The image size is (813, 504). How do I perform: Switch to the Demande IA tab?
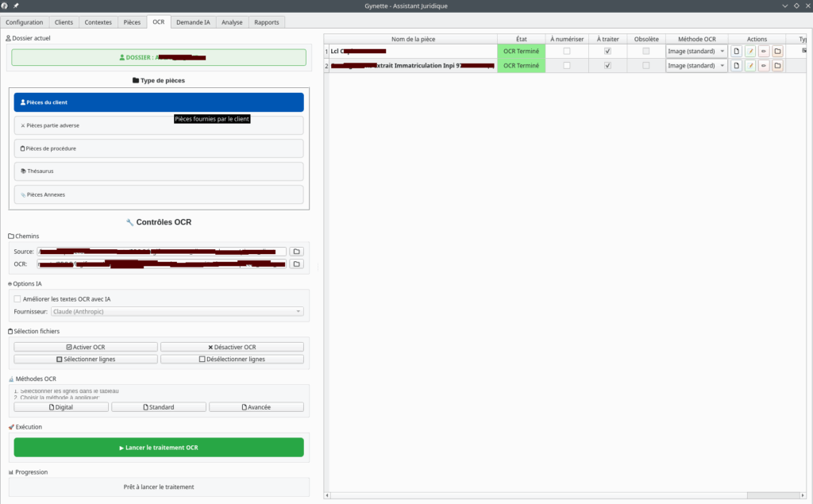193,22
